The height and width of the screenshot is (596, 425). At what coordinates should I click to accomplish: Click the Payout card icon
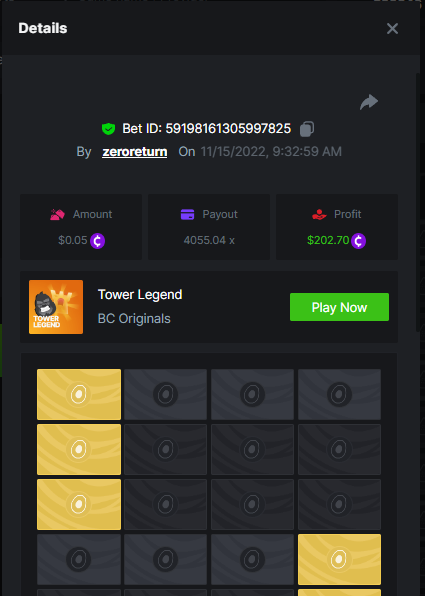pyautogui.click(x=187, y=214)
